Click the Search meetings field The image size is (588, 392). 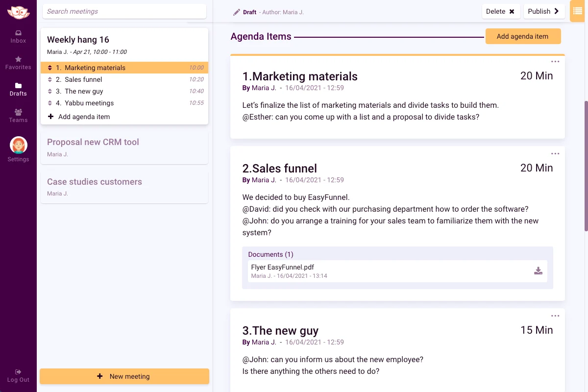124,11
